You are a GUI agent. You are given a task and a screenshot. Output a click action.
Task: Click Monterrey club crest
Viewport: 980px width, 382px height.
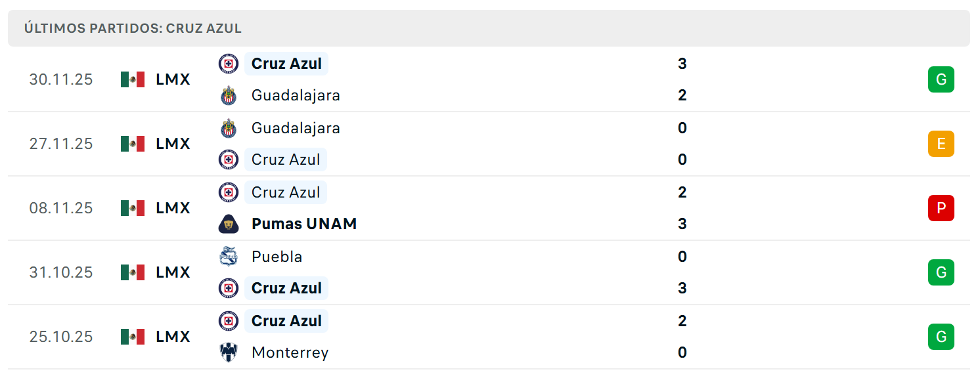[229, 352]
